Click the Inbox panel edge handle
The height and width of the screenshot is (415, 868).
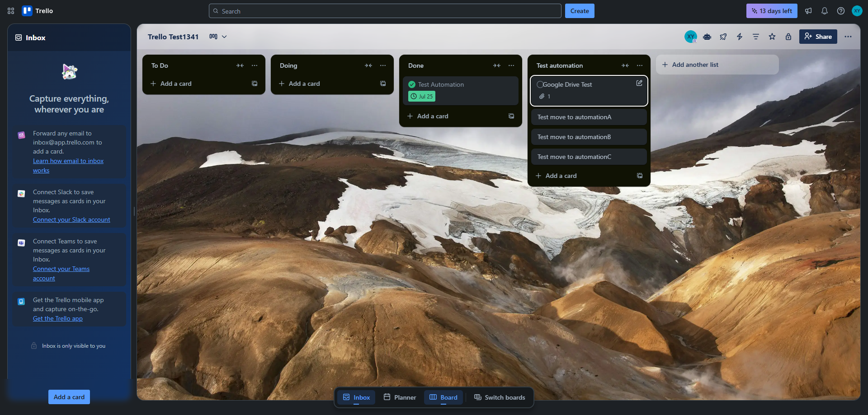(x=134, y=211)
